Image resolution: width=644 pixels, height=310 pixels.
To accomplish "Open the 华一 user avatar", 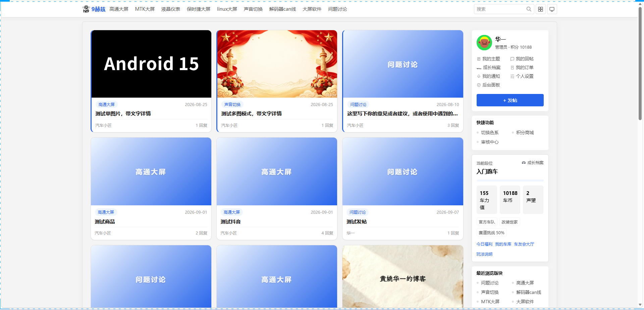I will click(x=484, y=43).
